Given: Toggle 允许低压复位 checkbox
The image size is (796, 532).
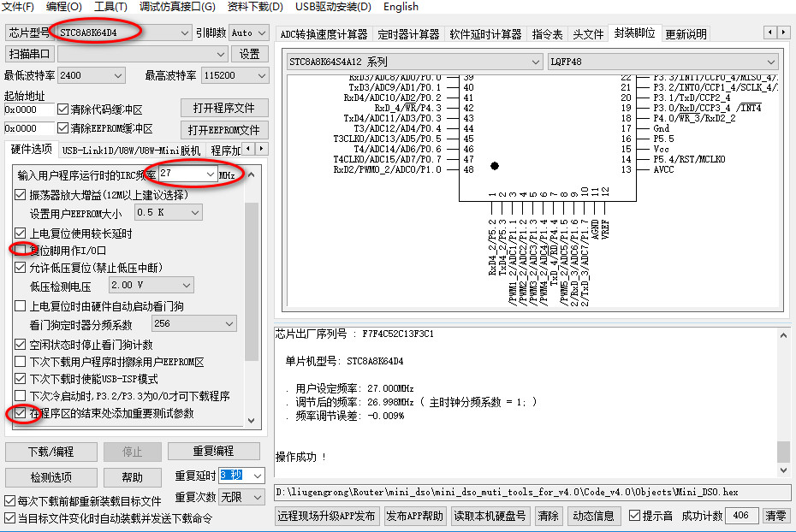Looking at the screenshot, I should click(x=21, y=267).
